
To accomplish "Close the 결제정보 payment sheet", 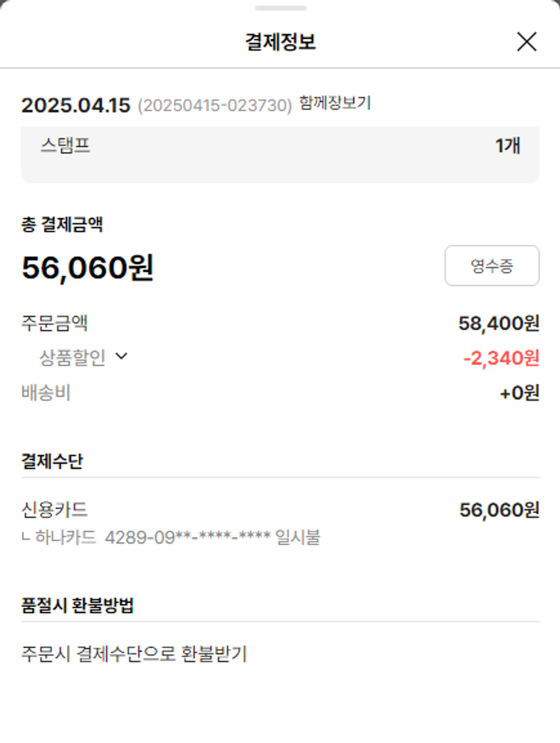I will pos(526,42).
